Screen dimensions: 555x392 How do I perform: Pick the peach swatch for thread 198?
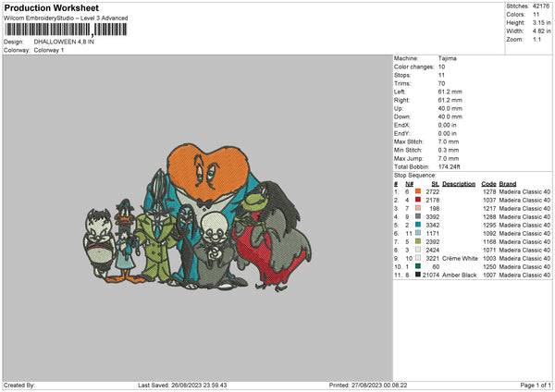tap(418, 210)
